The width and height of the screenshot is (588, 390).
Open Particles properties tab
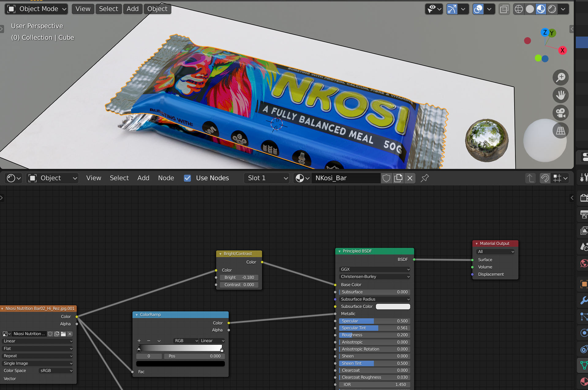(584, 317)
